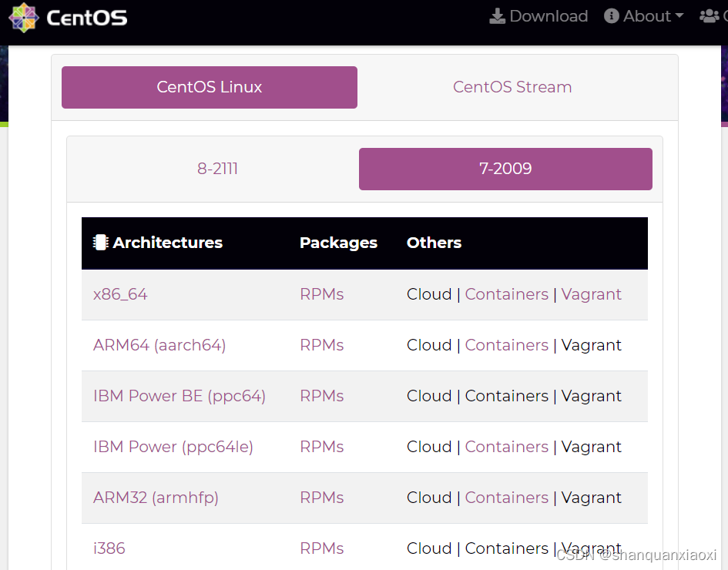Viewport: 728px width, 570px height.
Task: Open the About dropdown menu
Action: [643, 16]
